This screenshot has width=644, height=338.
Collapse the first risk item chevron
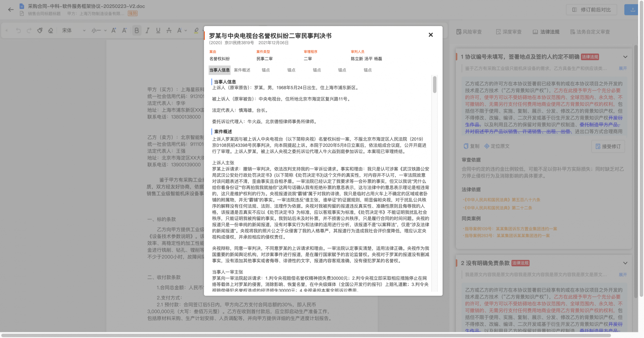pyautogui.click(x=625, y=57)
